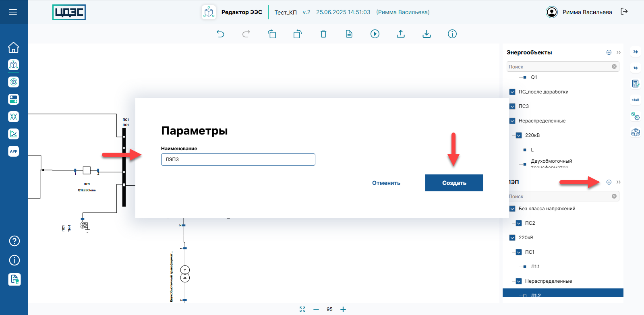Click the trash delete icon
Image resolution: width=644 pixels, height=315 pixels.
pos(323,34)
